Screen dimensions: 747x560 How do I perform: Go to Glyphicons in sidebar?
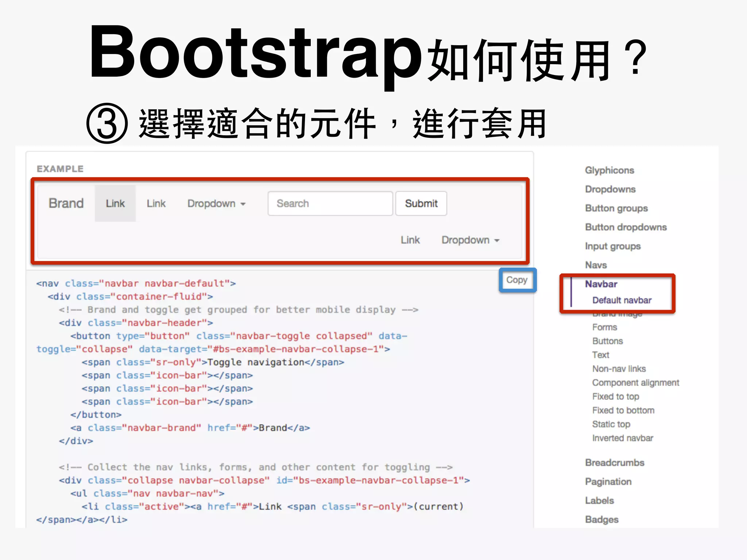pos(609,170)
